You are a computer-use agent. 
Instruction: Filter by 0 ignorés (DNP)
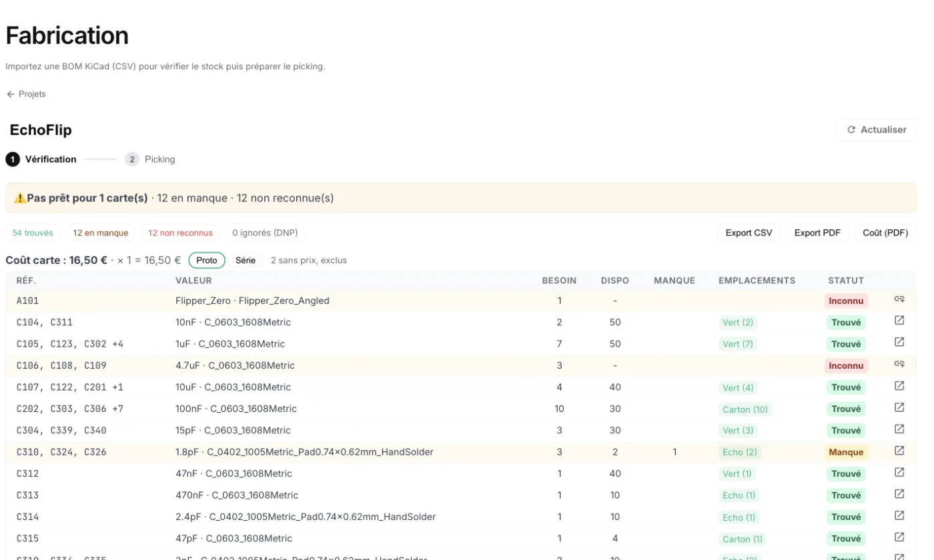point(266,233)
